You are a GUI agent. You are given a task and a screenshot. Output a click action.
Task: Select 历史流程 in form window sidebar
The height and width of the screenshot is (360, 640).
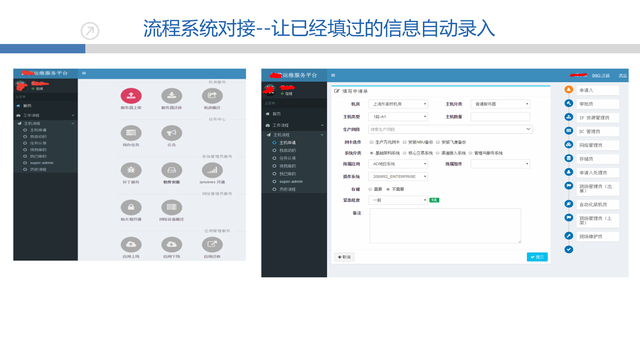[x=287, y=189]
